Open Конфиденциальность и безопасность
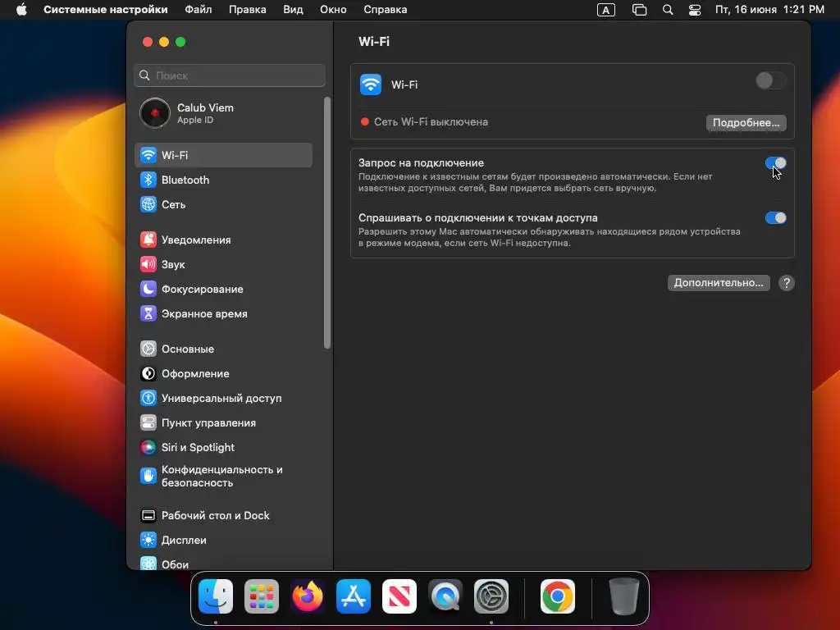 pyautogui.click(x=223, y=477)
